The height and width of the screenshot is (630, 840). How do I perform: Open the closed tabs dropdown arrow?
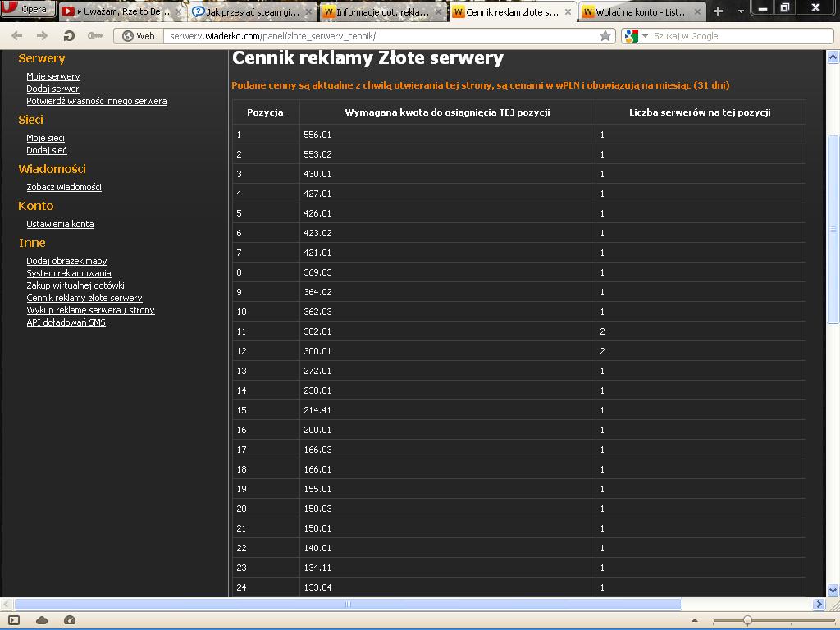pos(741,11)
